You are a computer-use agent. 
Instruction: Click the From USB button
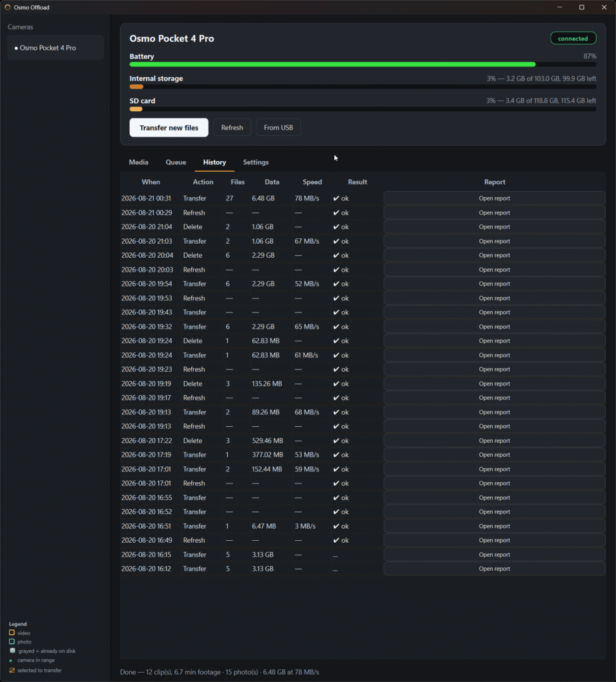click(x=278, y=127)
